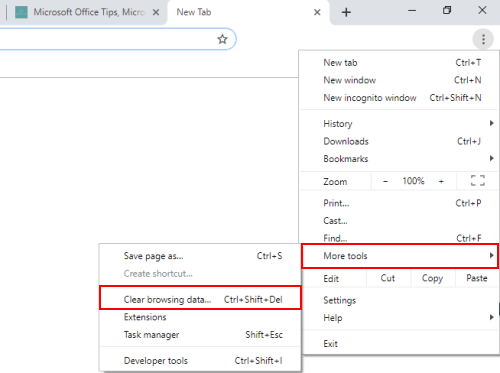
Task: Open the More tools submenu
Action: pos(400,256)
